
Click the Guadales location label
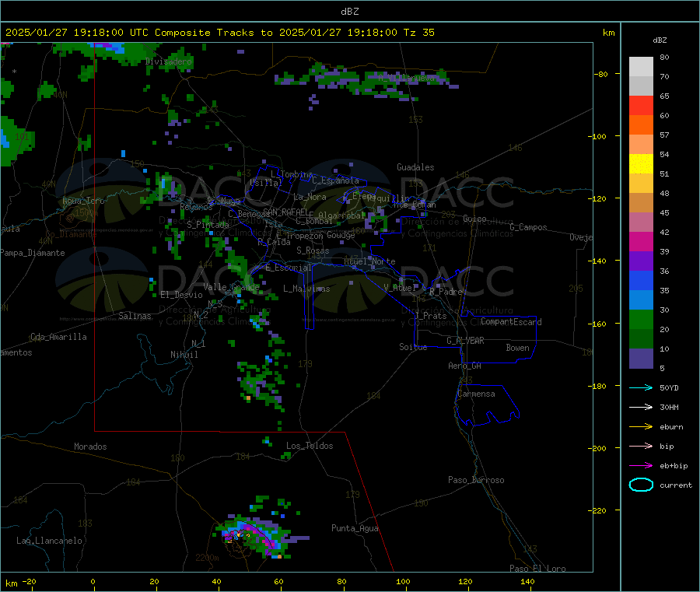coord(415,167)
